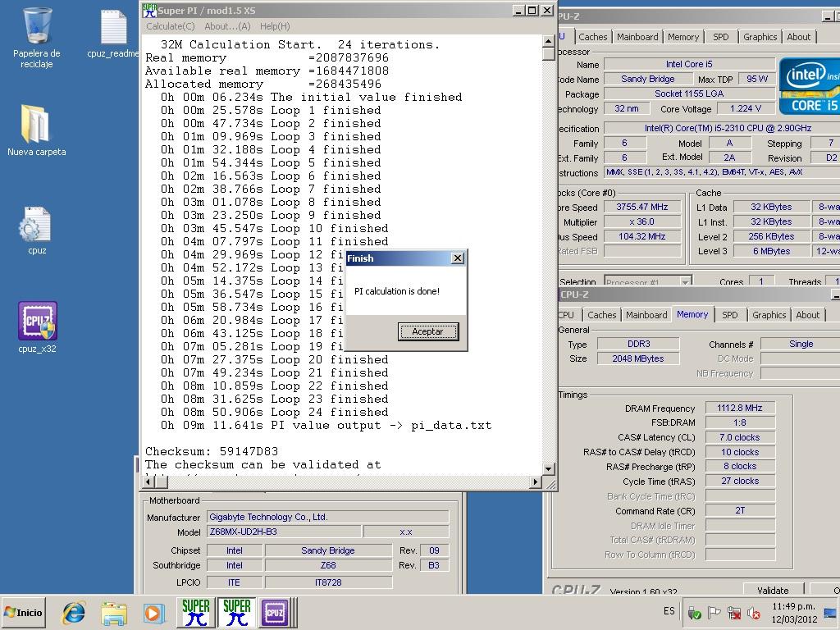This screenshot has height=630, width=840.
Task: Click Super PI vertical scrollbar up arrow
Action: click(549, 41)
